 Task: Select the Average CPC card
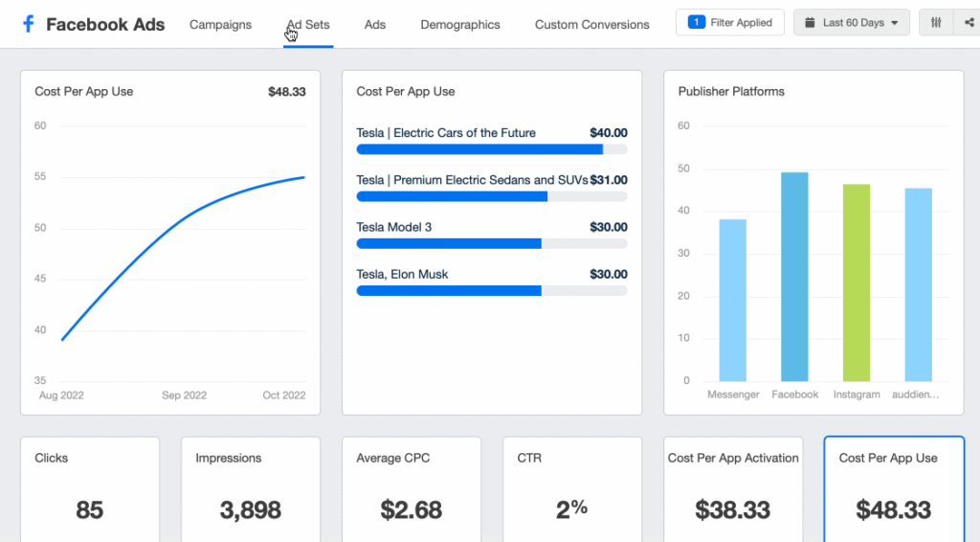click(412, 489)
